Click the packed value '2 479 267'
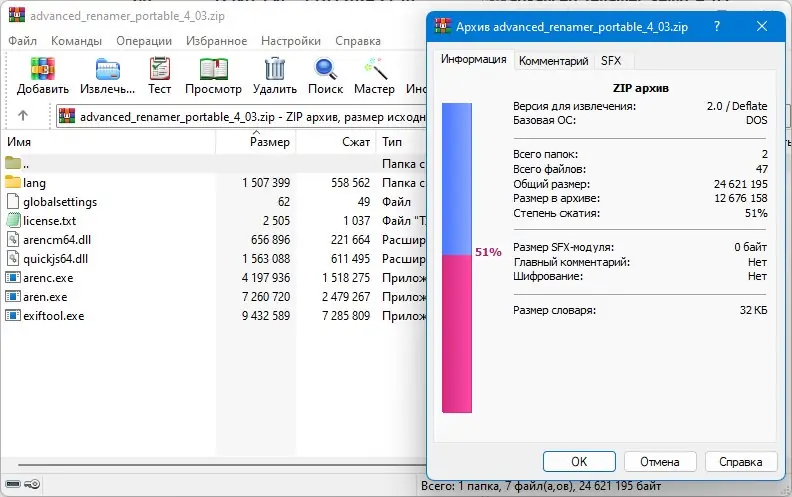 (x=346, y=296)
